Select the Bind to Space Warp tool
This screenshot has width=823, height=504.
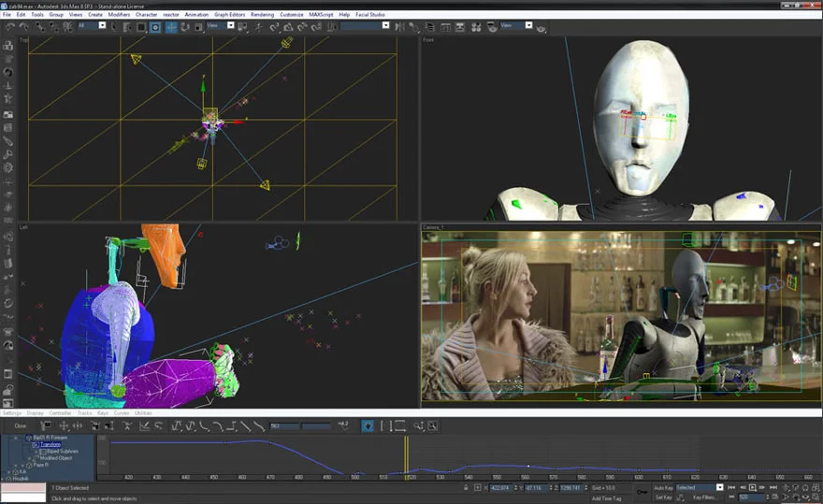[x=68, y=27]
